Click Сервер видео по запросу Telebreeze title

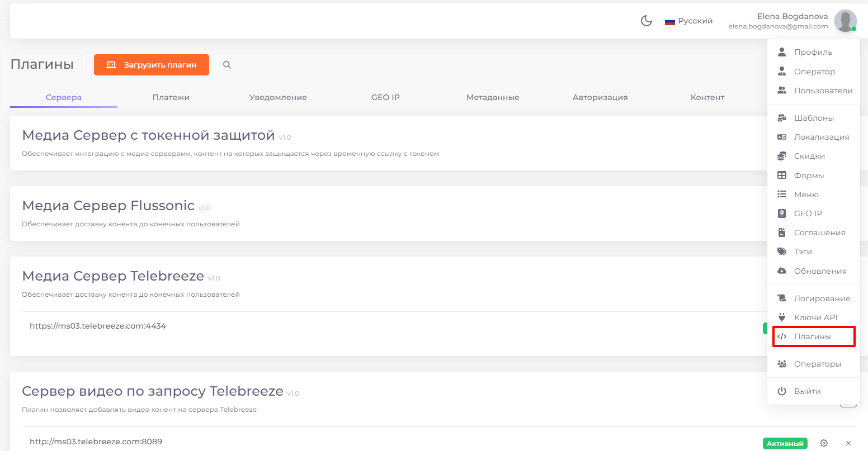(153, 391)
